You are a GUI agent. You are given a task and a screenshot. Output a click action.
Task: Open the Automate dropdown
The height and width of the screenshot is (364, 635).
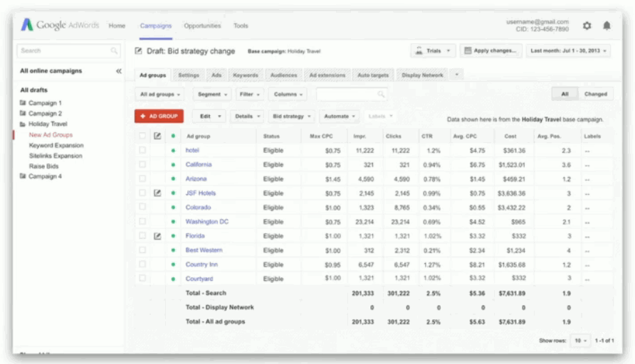[x=340, y=116]
